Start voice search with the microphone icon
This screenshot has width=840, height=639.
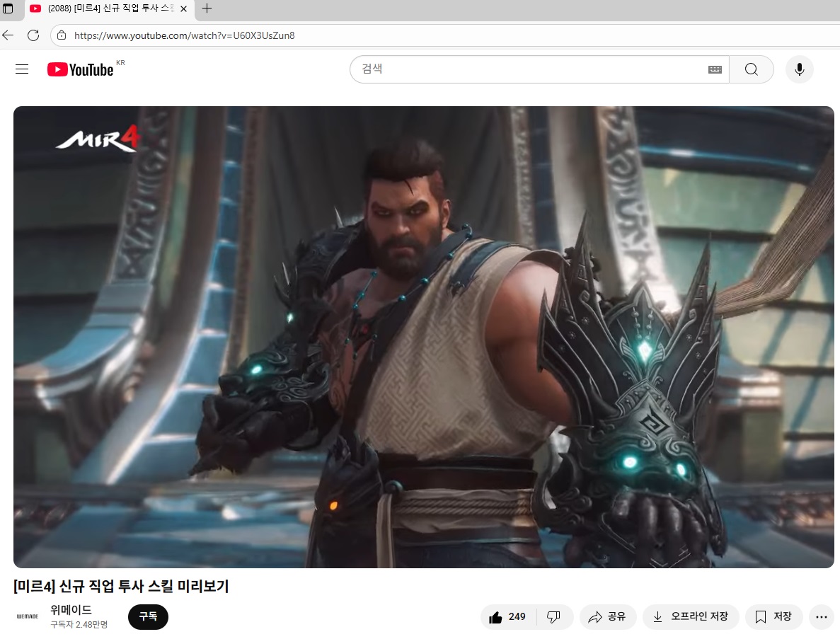(x=799, y=69)
